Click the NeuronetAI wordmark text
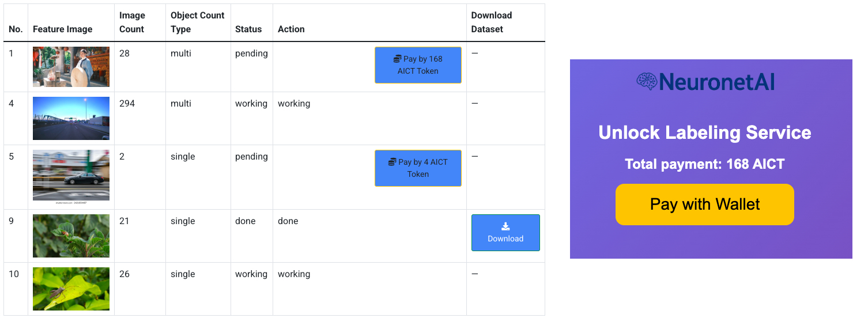This screenshot has width=868, height=318. pyautogui.click(x=717, y=82)
